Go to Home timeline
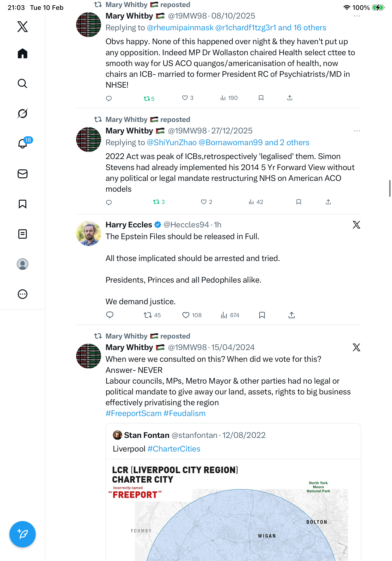This screenshot has width=392, height=561. pos(23,54)
